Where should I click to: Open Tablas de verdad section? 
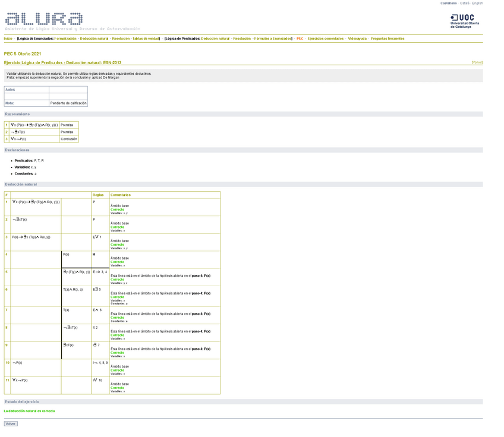pyautogui.click(x=146, y=39)
